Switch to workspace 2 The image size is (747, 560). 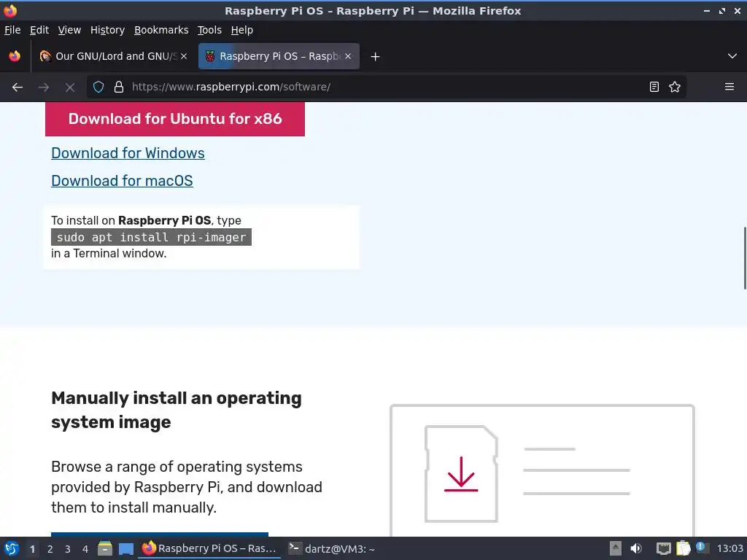pyautogui.click(x=50, y=549)
